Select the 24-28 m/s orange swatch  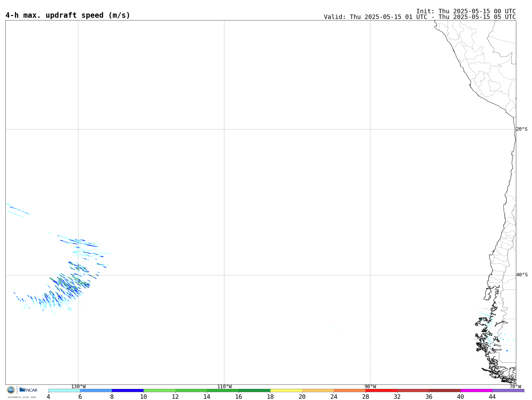(350, 391)
